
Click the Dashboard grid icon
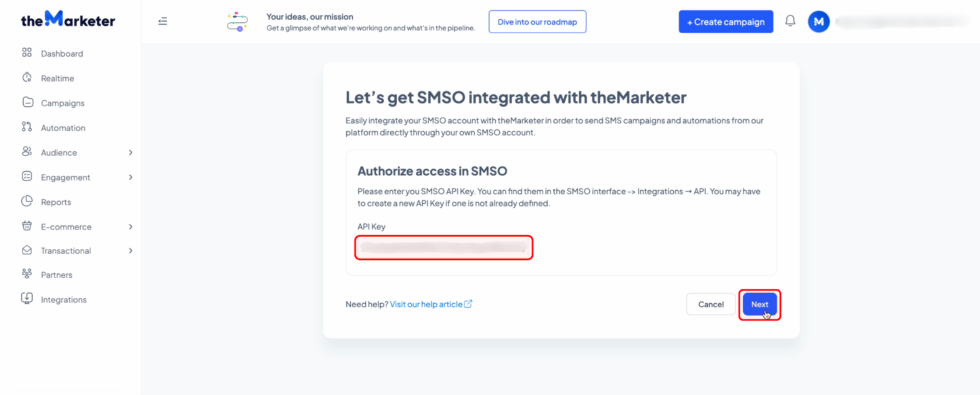pos(27,52)
